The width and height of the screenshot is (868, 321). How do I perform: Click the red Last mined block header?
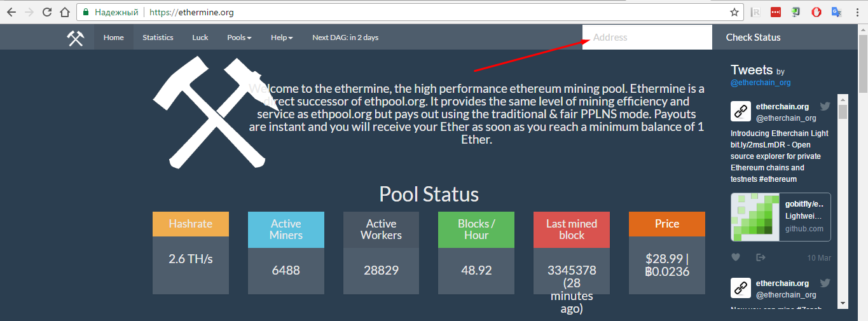click(572, 229)
